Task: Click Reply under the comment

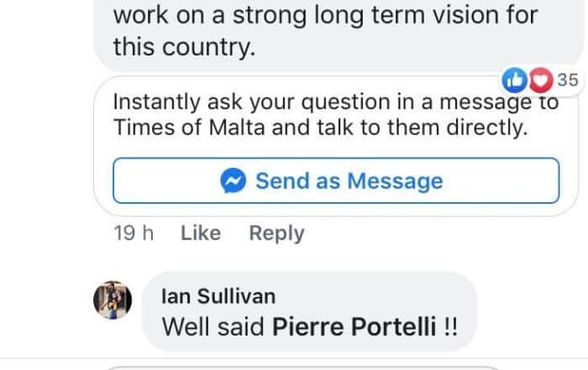Action: [x=276, y=233]
